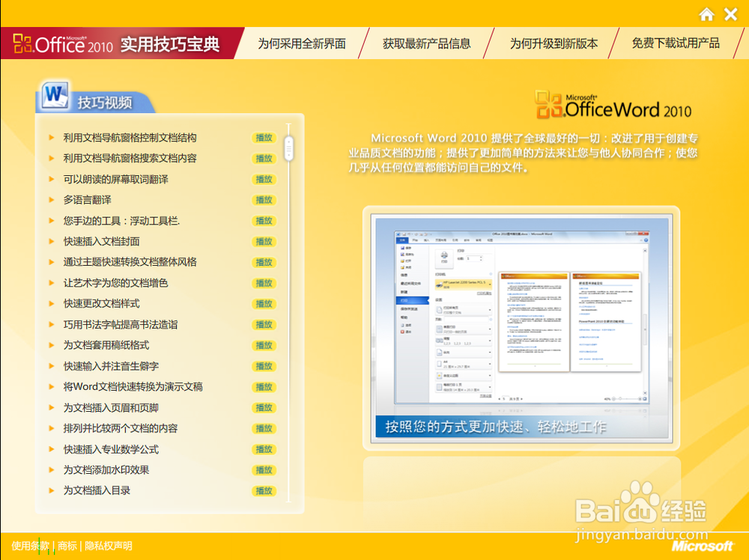Select list item 为文档套用稿纸格式
Viewport: 749px width, 560px height.
coord(106,345)
